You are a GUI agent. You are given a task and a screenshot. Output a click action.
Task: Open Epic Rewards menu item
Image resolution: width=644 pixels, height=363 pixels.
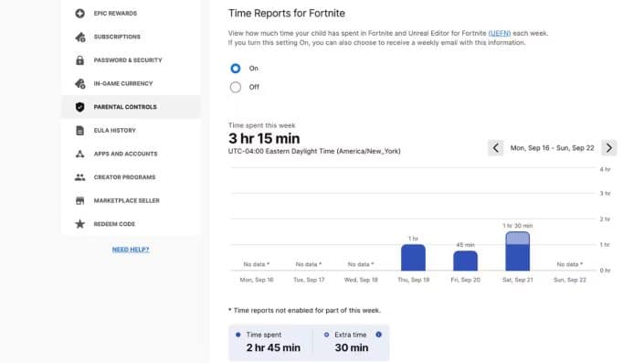(x=131, y=13)
